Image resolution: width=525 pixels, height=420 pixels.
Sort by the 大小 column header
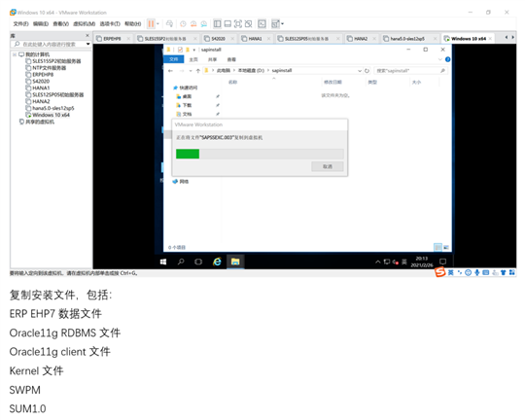pyautogui.click(x=416, y=82)
